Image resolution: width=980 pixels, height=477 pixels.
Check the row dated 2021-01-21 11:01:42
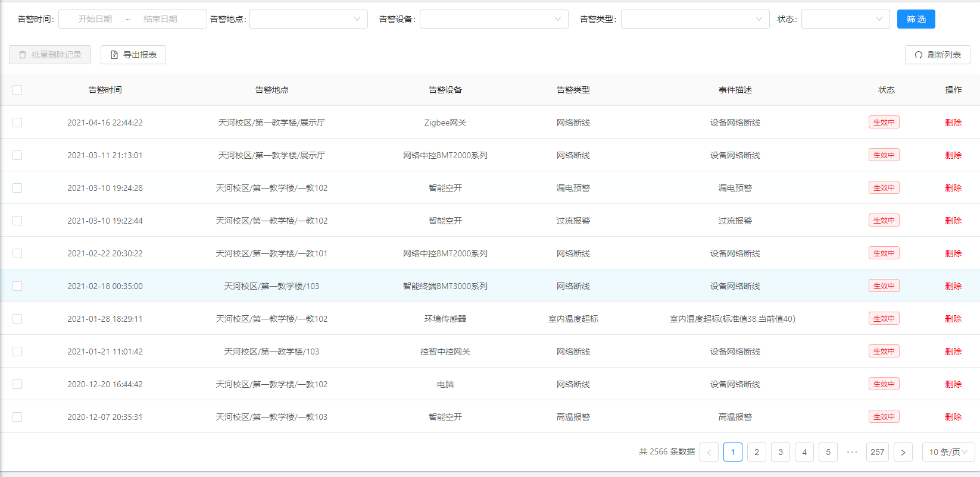click(x=17, y=352)
